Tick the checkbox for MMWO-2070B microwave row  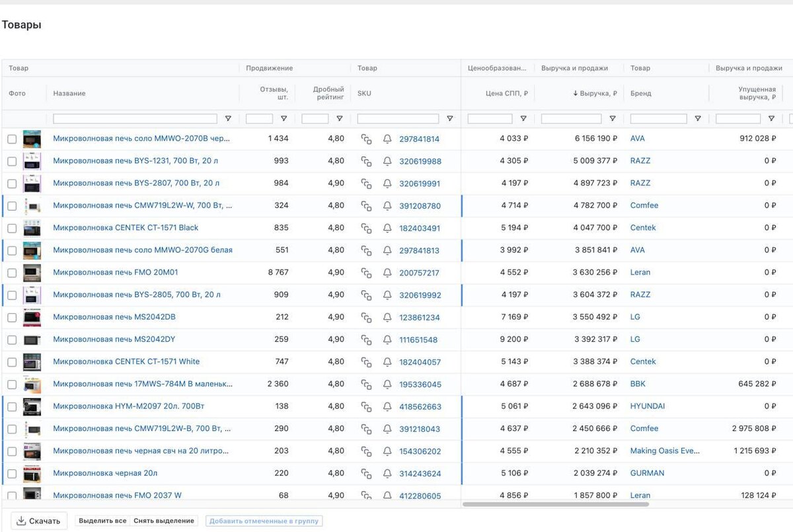point(12,139)
